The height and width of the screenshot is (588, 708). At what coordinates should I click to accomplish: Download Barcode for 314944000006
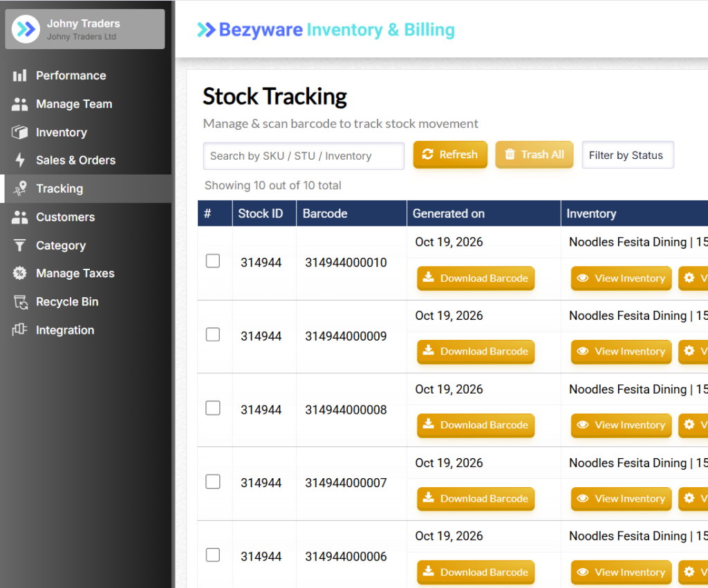pos(476,571)
